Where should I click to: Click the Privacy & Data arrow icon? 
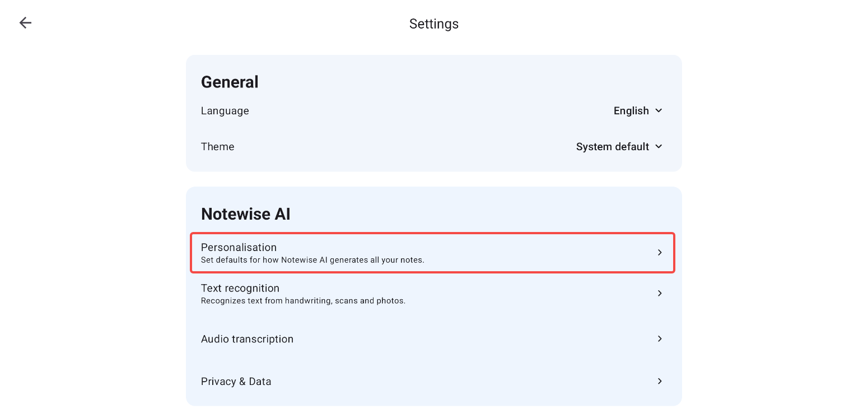coord(660,382)
